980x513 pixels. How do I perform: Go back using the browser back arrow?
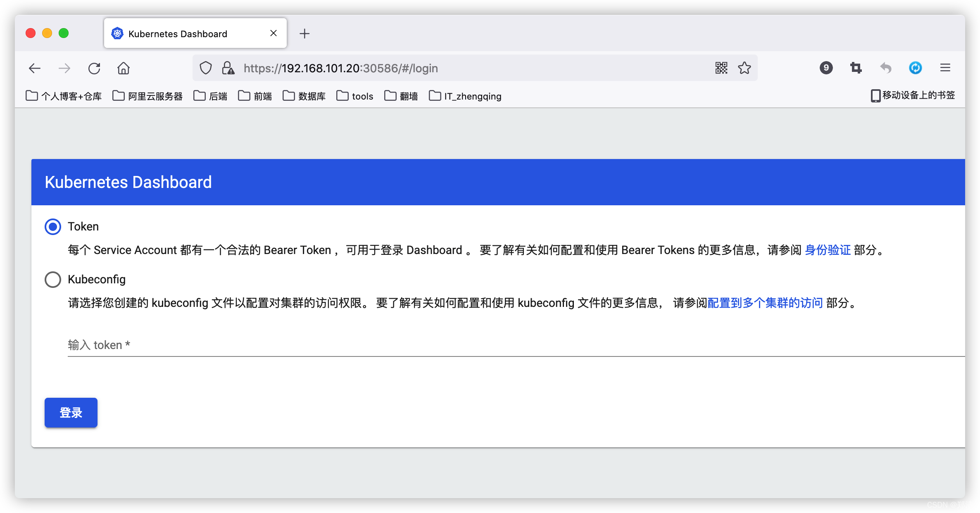(x=35, y=68)
